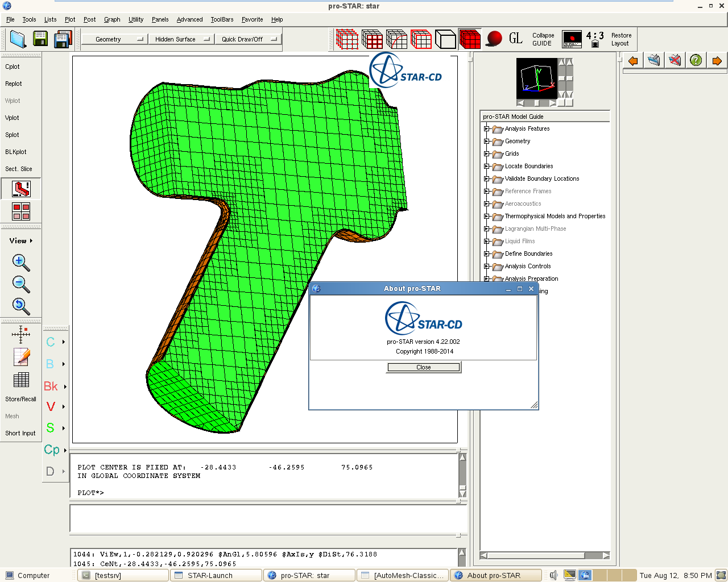Viewport: 728px width, 582px height.
Task: Select the red-filled faces grid cube icon
Action: point(372,39)
